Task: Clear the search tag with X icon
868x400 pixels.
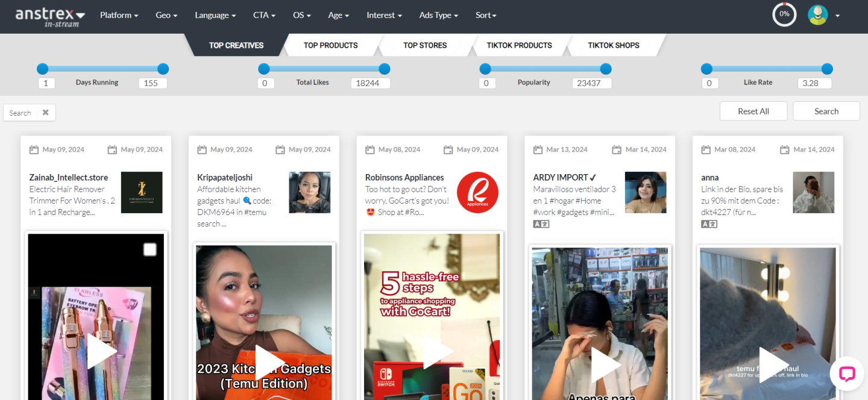Action: 45,113
